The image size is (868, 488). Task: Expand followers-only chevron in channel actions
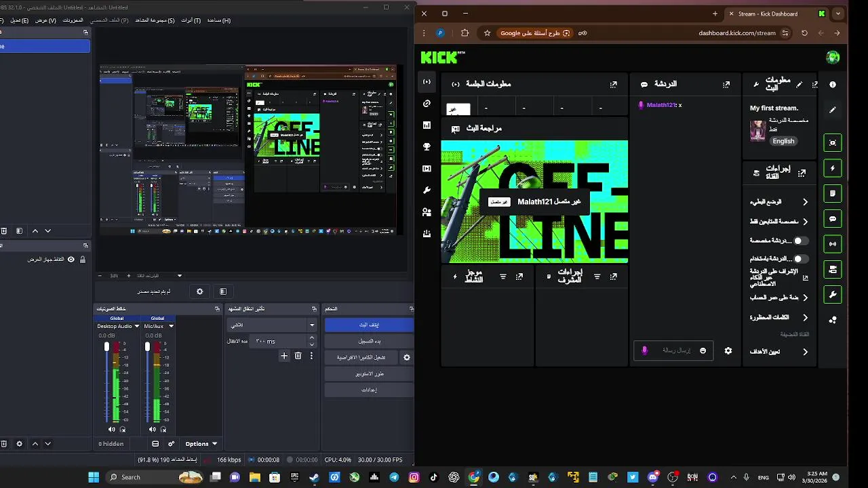[x=805, y=222]
